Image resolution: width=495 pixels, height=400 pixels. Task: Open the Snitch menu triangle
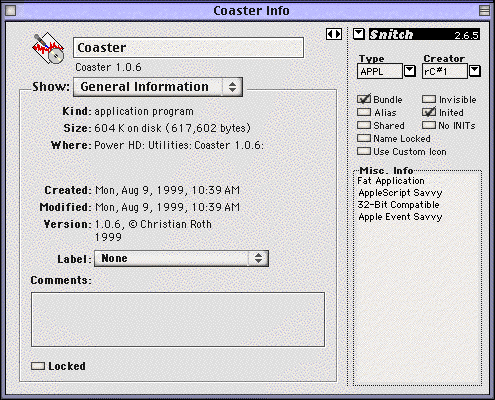point(359,34)
